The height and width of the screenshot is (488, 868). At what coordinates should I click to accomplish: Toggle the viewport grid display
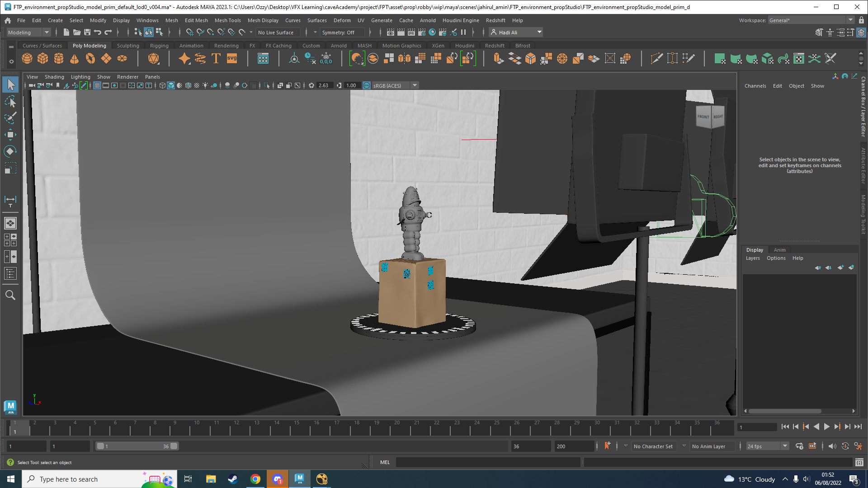pyautogui.click(x=97, y=85)
